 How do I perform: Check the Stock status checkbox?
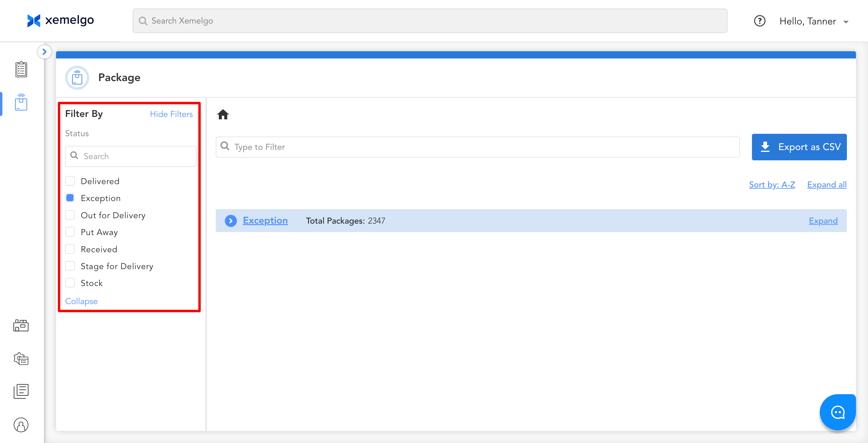click(70, 283)
